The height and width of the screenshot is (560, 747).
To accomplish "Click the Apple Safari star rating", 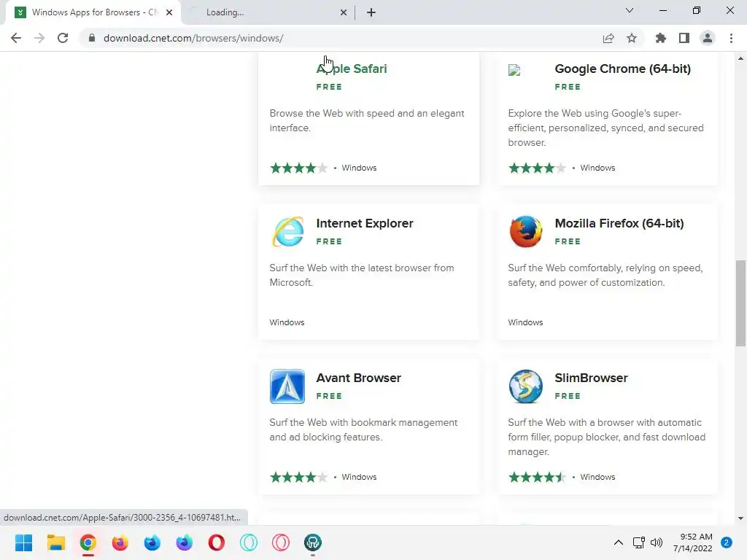I will 298,168.
